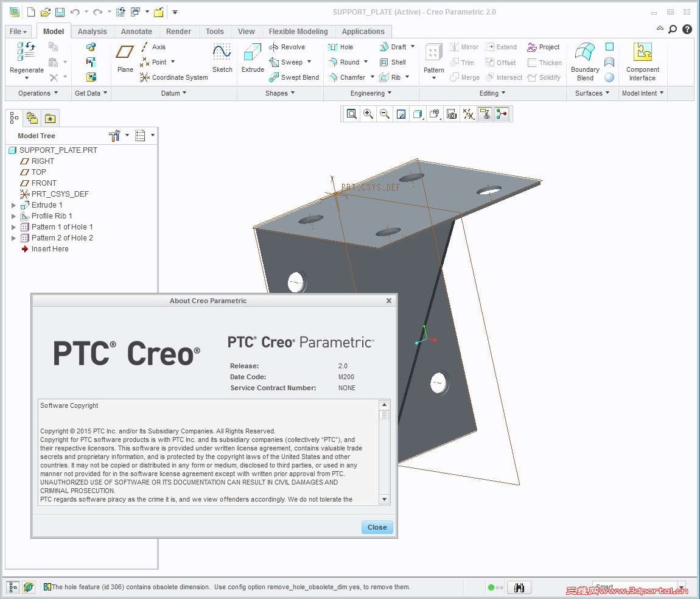Open Boundary Blend tool
This screenshot has width=700, height=599.
585,61
